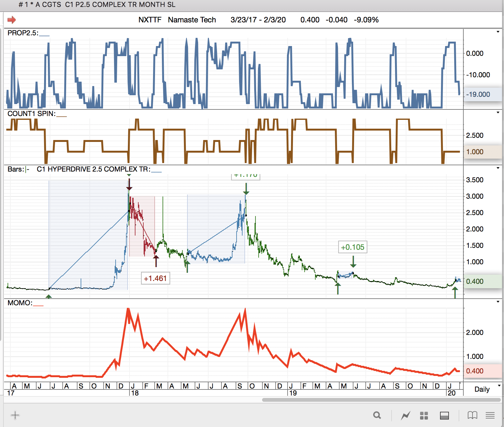Click the green up arrow at the January 2020 entry

tap(455, 293)
